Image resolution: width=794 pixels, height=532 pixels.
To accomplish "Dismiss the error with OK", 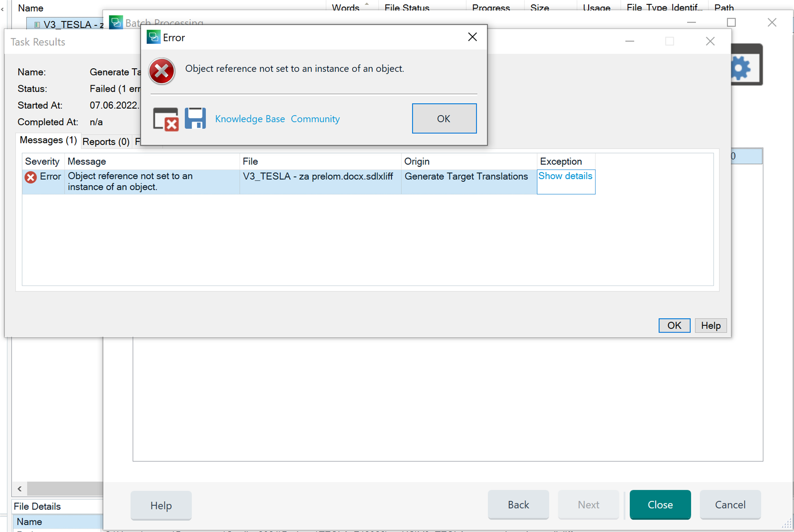I will coord(444,118).
